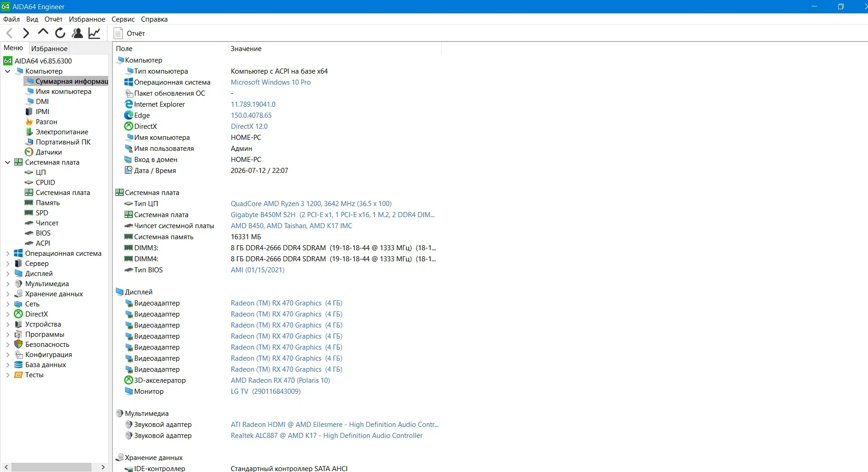
Task: Select the Электропитание battery icon
Action: point(29,132)
